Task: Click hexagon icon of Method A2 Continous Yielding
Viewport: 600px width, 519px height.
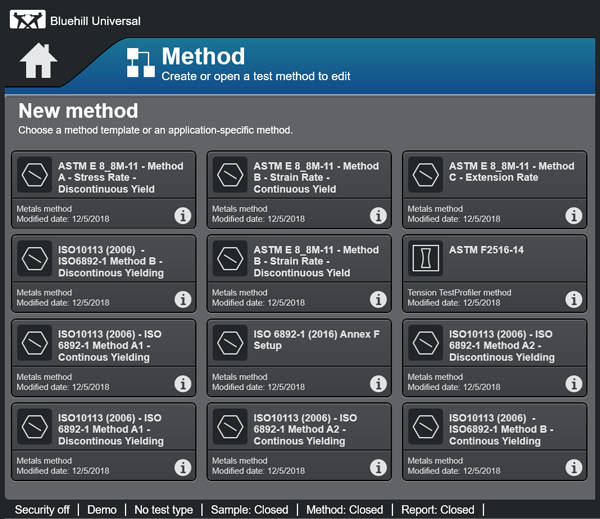Action: pos(230,426)
